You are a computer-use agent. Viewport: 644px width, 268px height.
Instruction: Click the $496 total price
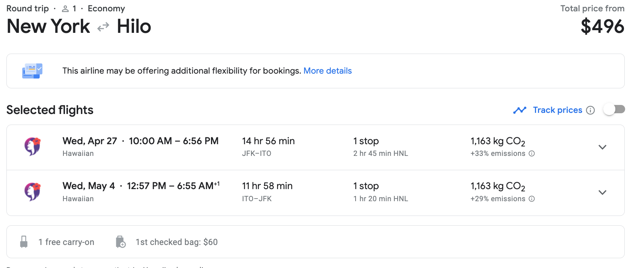click(x=602, y=26)
